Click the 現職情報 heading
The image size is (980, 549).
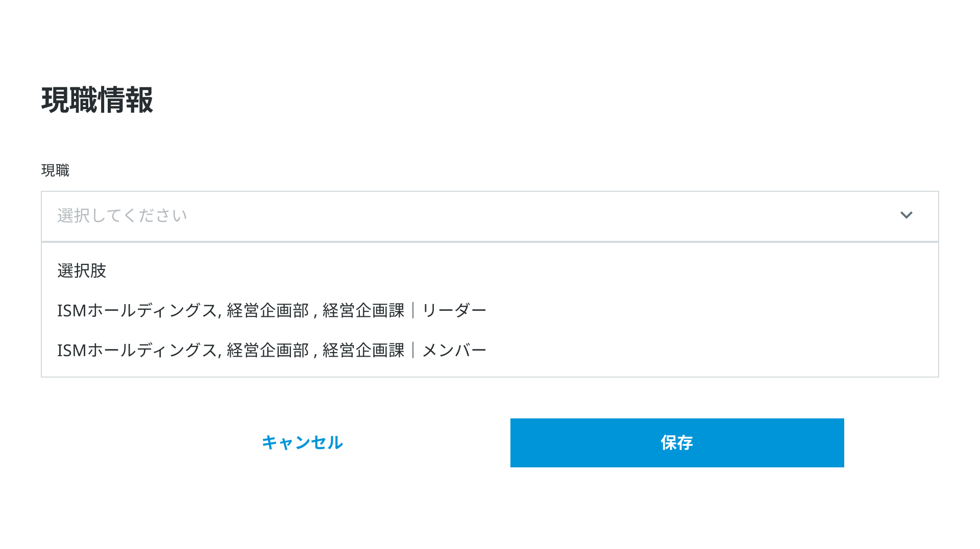[97, 100]
